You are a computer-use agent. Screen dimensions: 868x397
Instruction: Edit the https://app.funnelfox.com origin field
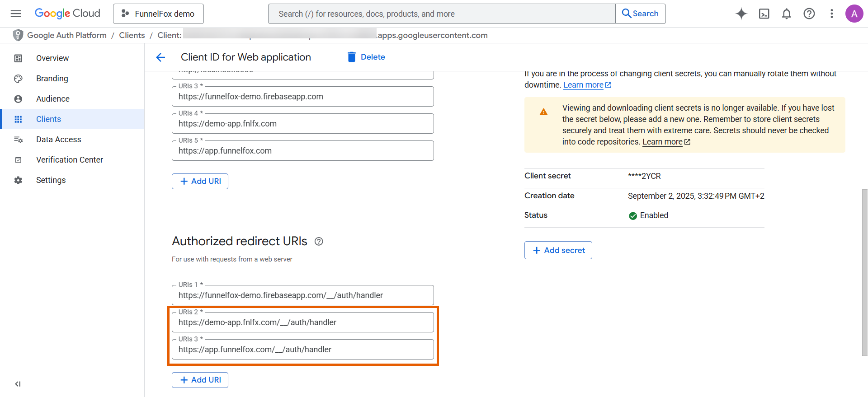coord(303,151)
